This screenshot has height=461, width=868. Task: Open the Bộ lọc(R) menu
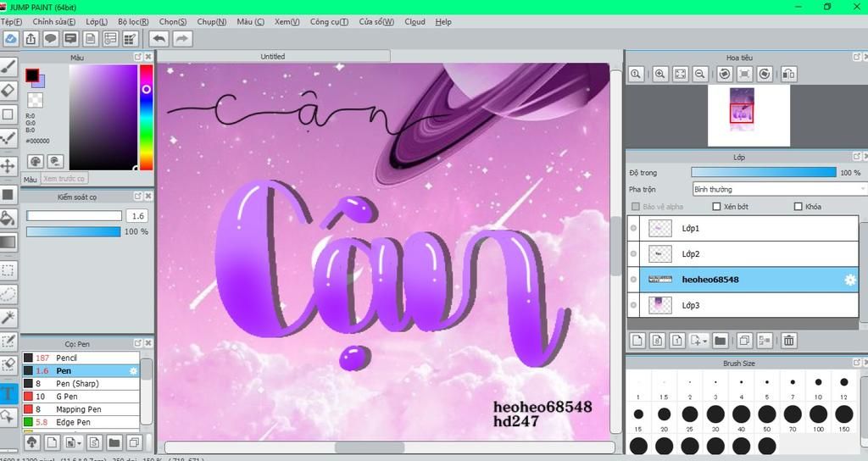133,21
